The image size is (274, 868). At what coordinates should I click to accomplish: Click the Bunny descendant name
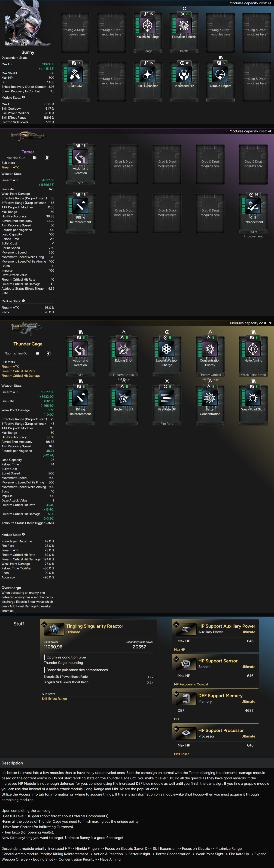click(28, 52)
